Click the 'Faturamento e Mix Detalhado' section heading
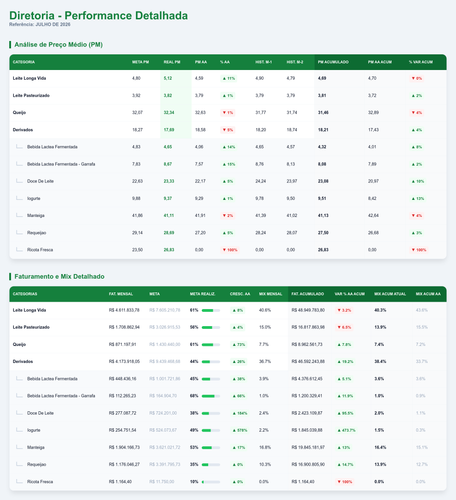The height and width of the screenshot is (500, 456). click(59, 276)
